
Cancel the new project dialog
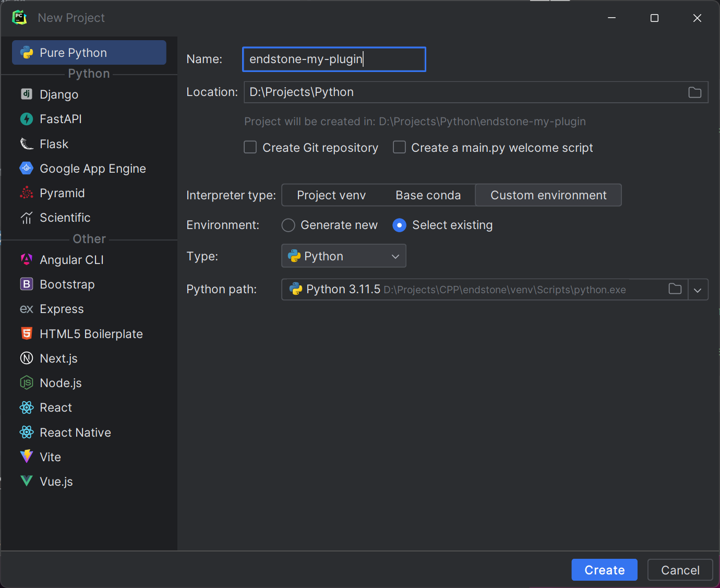tap(680, 570)
